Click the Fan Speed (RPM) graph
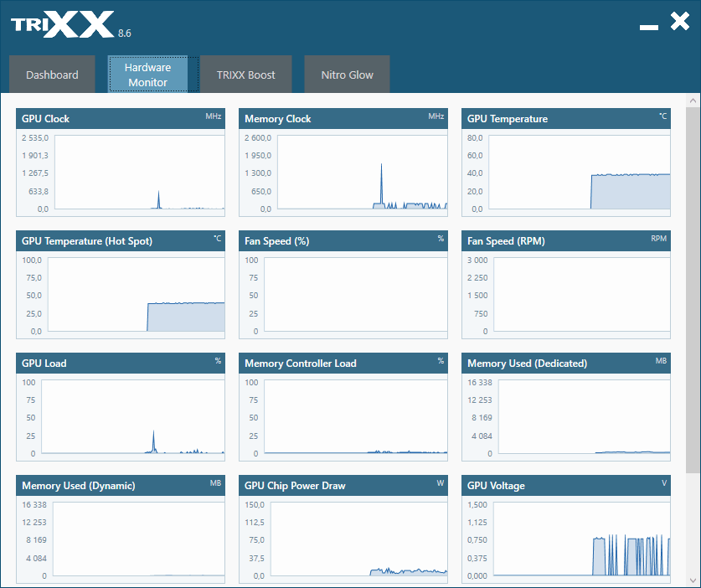This screenshot has width=701, height=588. pyautogui.click(x=581, y=294)
